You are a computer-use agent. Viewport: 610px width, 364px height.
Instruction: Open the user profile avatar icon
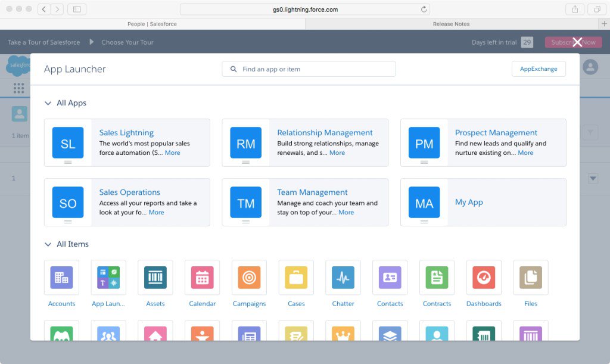590,67
